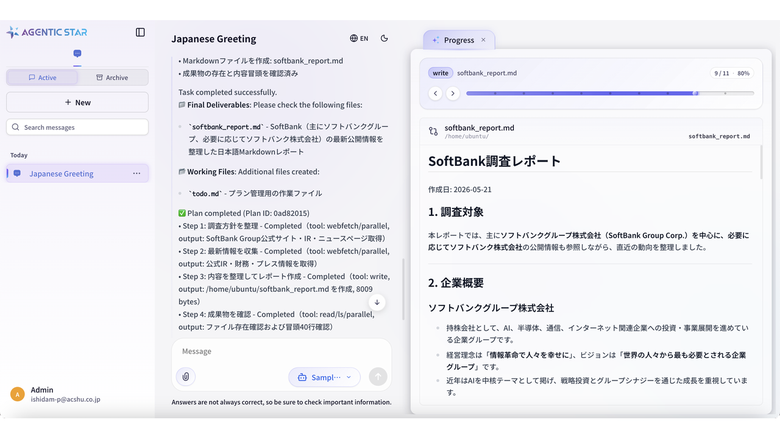This screenshot has width=780, height=439.
Task: Click the `todo.md` file mention
Action: tap(205, 193)
